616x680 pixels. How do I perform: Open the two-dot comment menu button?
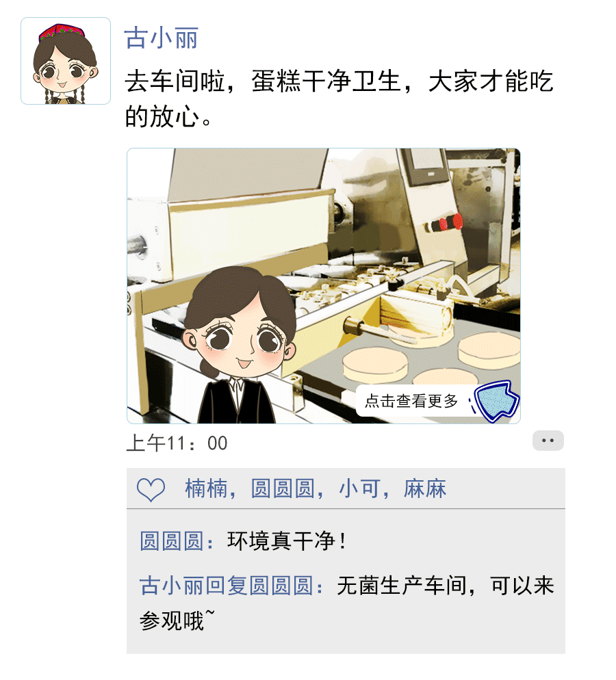pyautogui.click(x=548, y=441)
